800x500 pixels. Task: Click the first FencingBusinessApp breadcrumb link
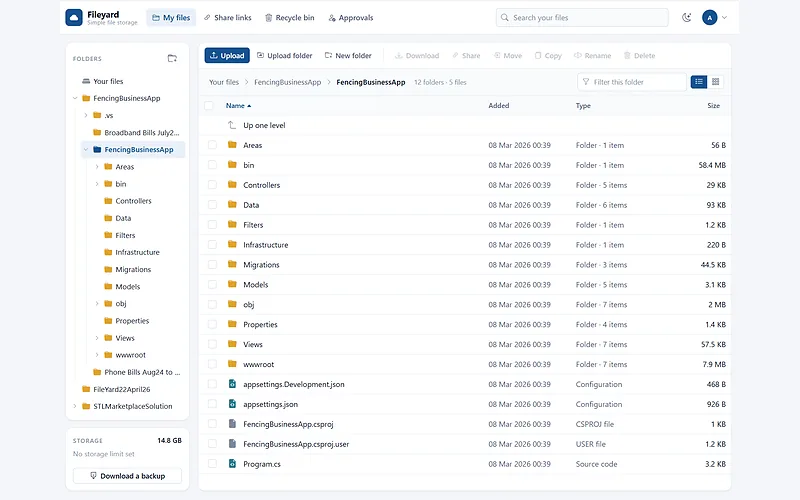pyautogui.click(x=287, y=82)
